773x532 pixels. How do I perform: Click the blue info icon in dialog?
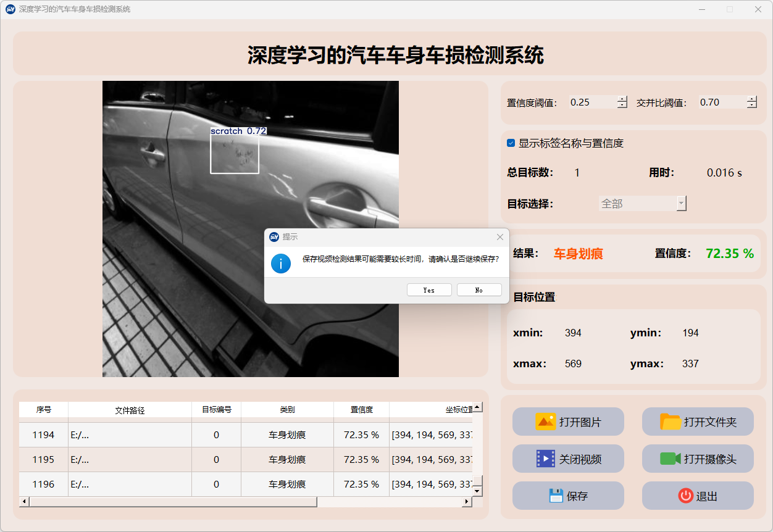pos(281,264)
